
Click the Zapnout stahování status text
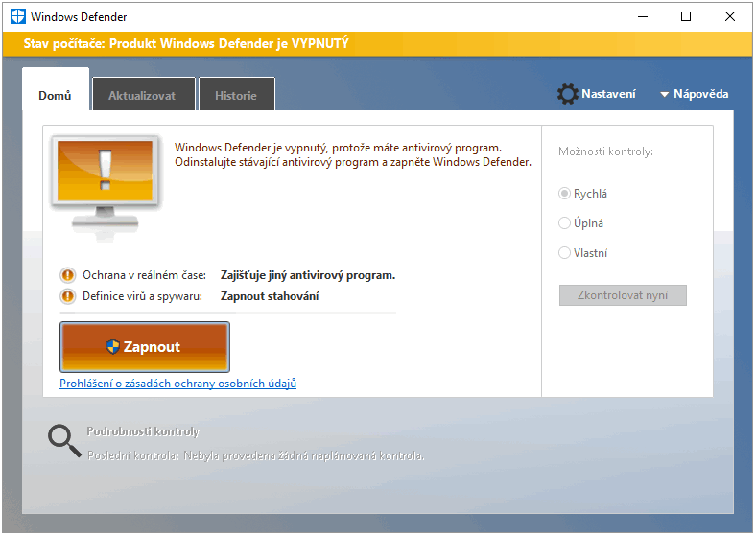(270, 296)
